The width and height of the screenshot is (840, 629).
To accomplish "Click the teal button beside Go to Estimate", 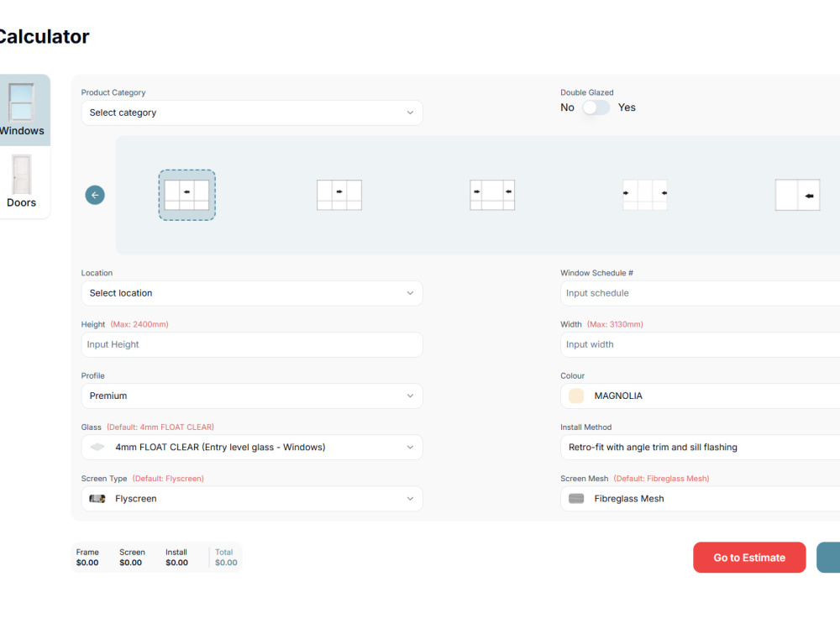I will 828,558.
